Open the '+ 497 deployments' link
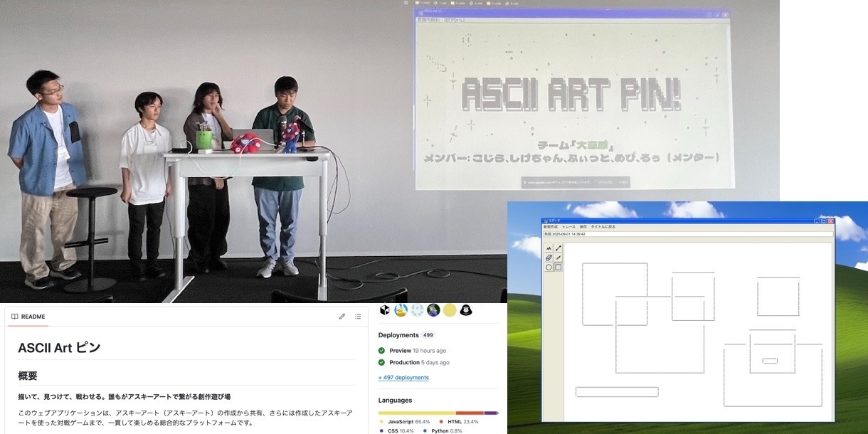This screenshot has width=868, height=434. 403,378
